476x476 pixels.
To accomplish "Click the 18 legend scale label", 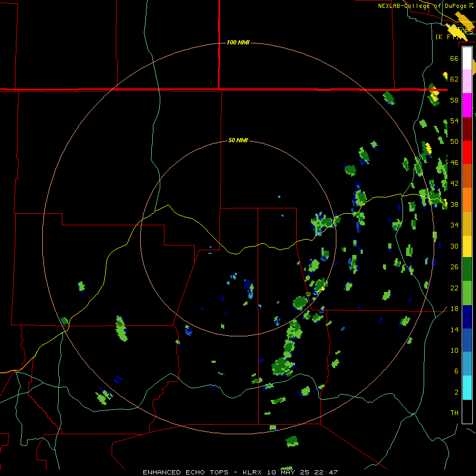I will coord(454,309).
